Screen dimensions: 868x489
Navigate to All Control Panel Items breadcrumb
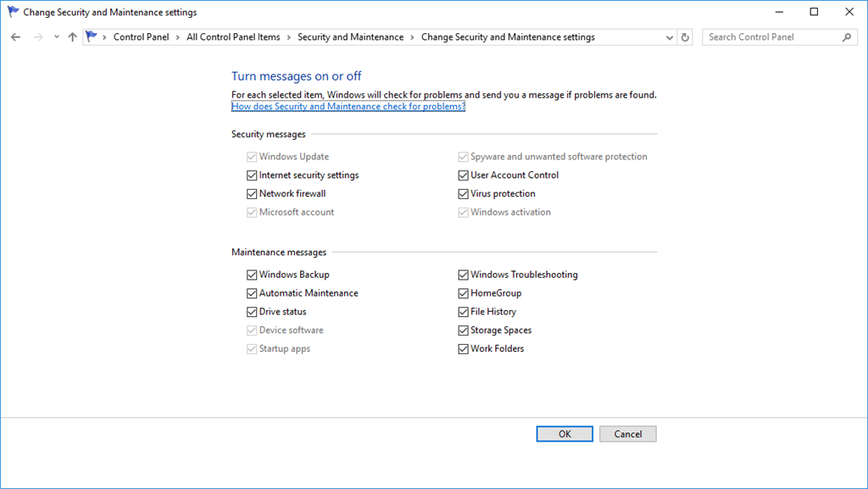click(233, 37)
